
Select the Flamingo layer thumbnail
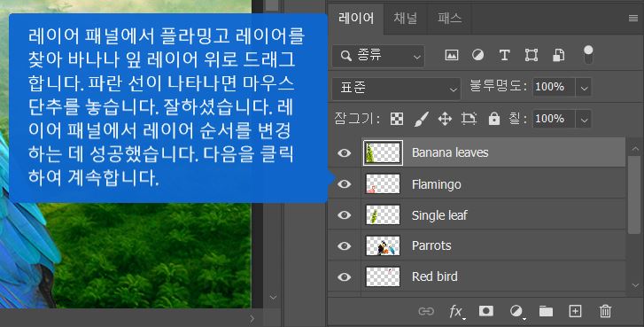pos(383,183)
